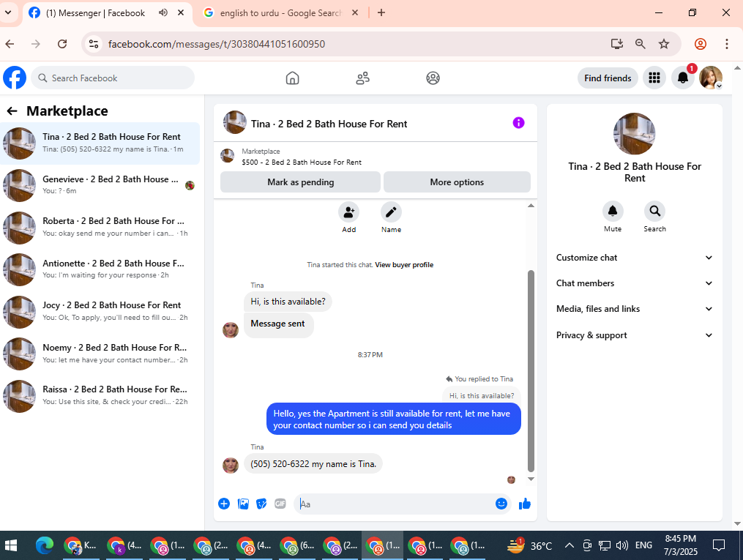Viewport: 743px width, 560px height.
Task: Expand Customize chat section
Action: [634, 258]
